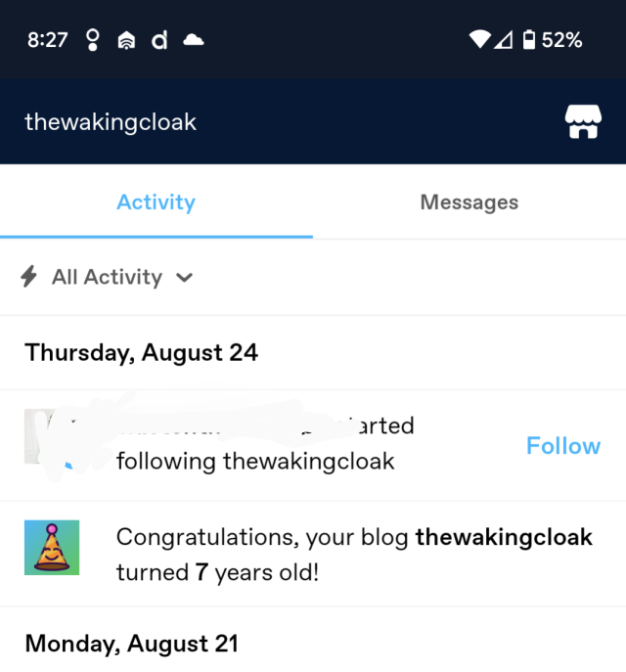Tap the party hat birthday icon

point(52,548)
